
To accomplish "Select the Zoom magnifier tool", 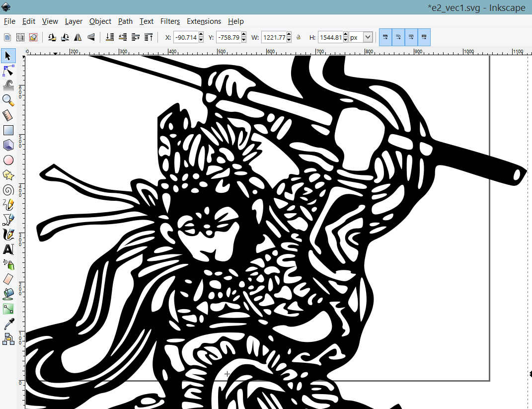I will tap(8, 100).
